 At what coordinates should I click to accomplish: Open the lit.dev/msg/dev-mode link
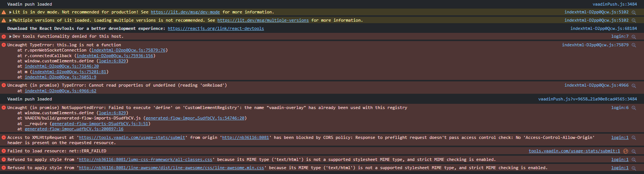click(185, 12)
